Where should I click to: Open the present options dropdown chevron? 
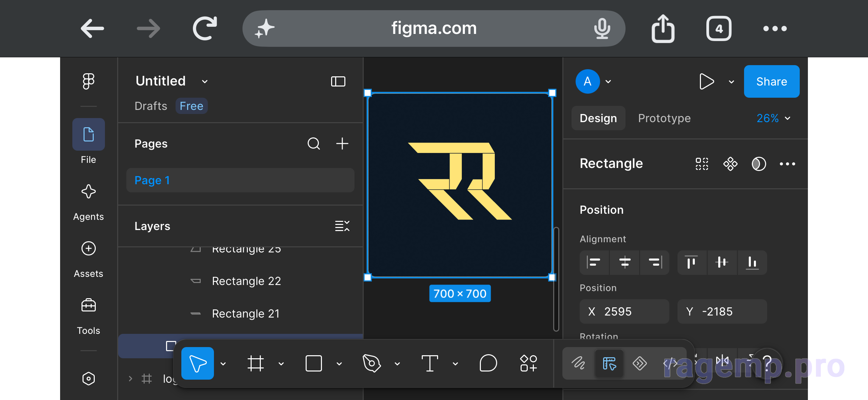pos(731,81)
